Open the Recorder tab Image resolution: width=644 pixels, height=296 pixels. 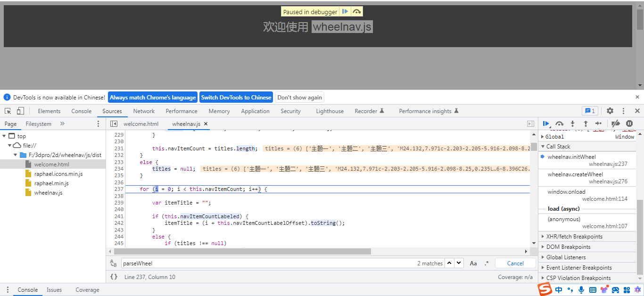point(370,111)
